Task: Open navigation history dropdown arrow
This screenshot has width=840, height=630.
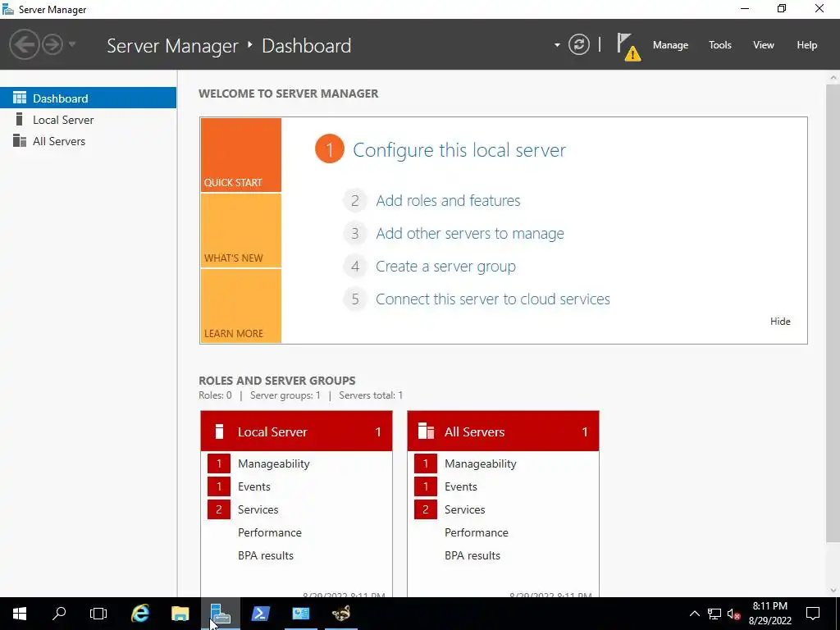Action: tap(72, 44)
